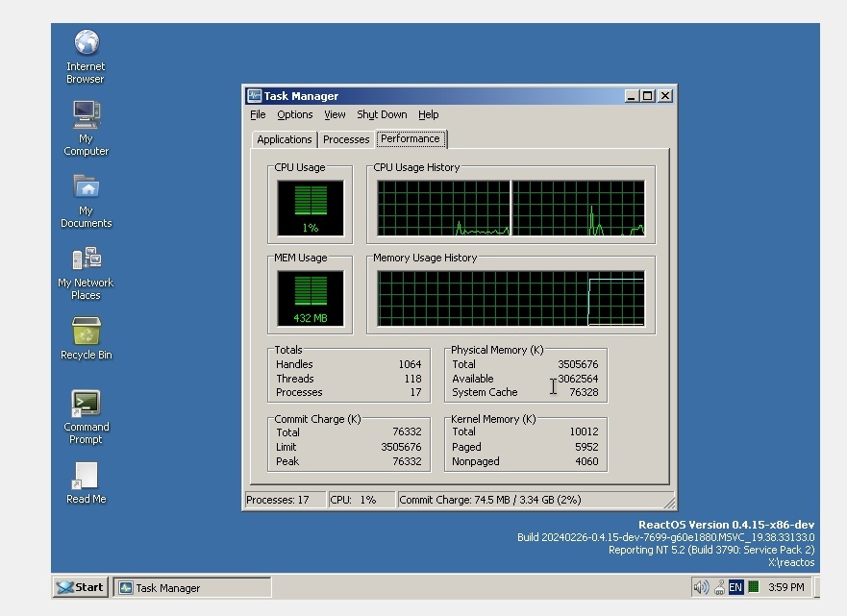Open the Internet Browser desktop icon
The width and height of the screenshot is (847, 616).
coord(85,48)
